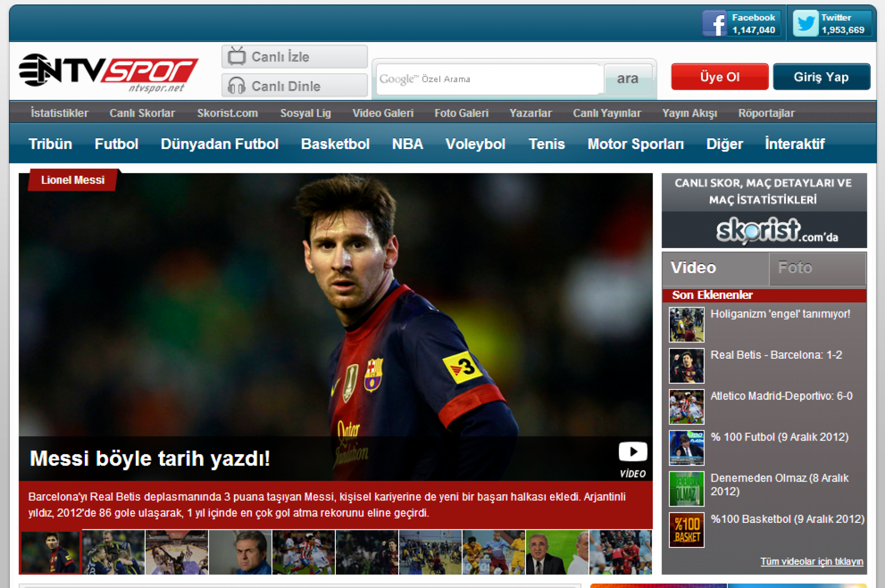
Task: Open Real Betis - Barcelona: 1-2 video
Action: (776, 355)
